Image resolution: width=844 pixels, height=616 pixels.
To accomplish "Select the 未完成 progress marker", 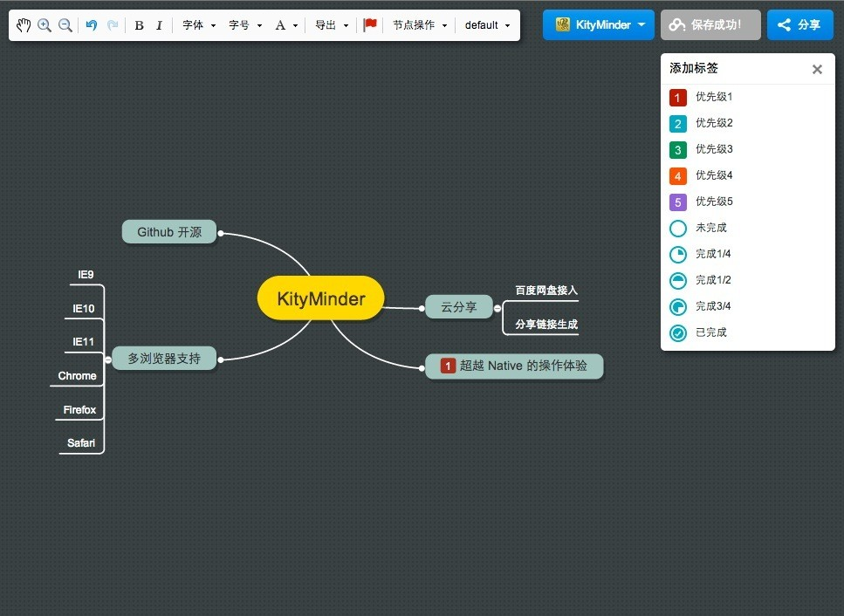I will 678,229.
